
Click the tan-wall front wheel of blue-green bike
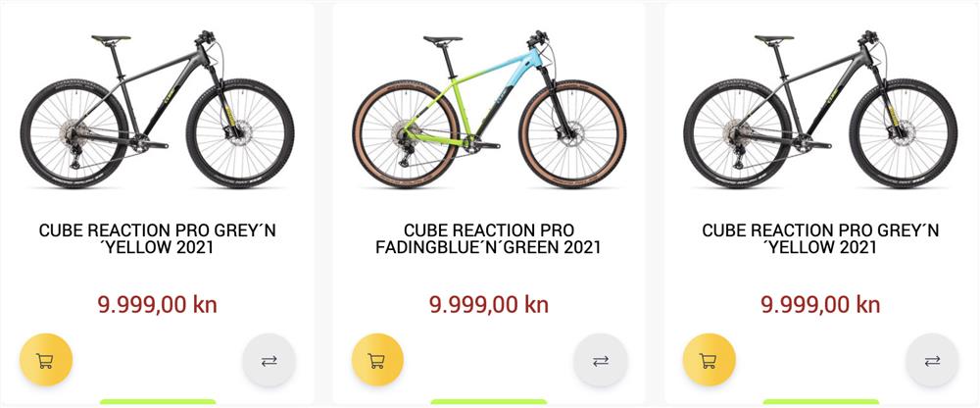572,134
